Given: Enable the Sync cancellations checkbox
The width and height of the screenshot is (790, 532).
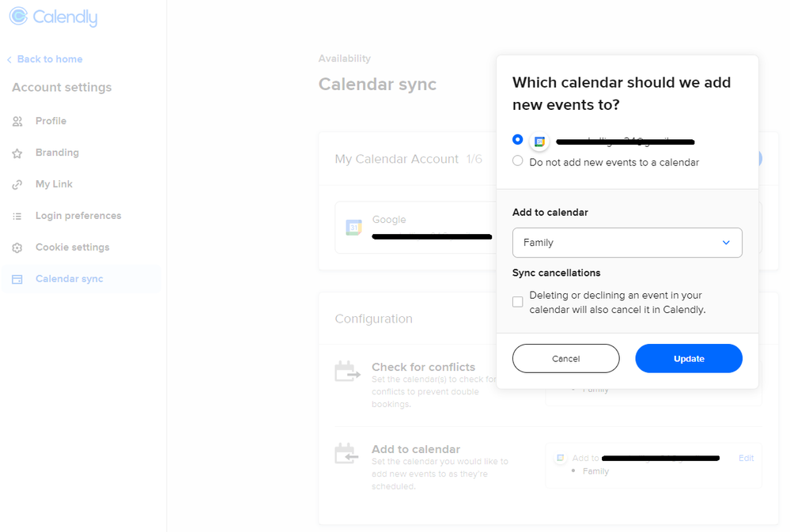Looking at the screenshot, I should (518, 302).
